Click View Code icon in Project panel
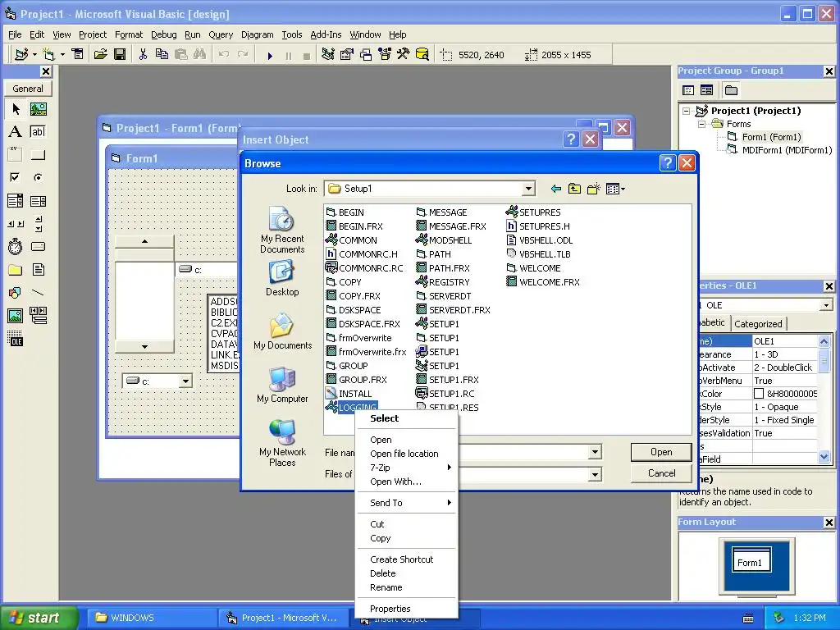 coord(688,90)
